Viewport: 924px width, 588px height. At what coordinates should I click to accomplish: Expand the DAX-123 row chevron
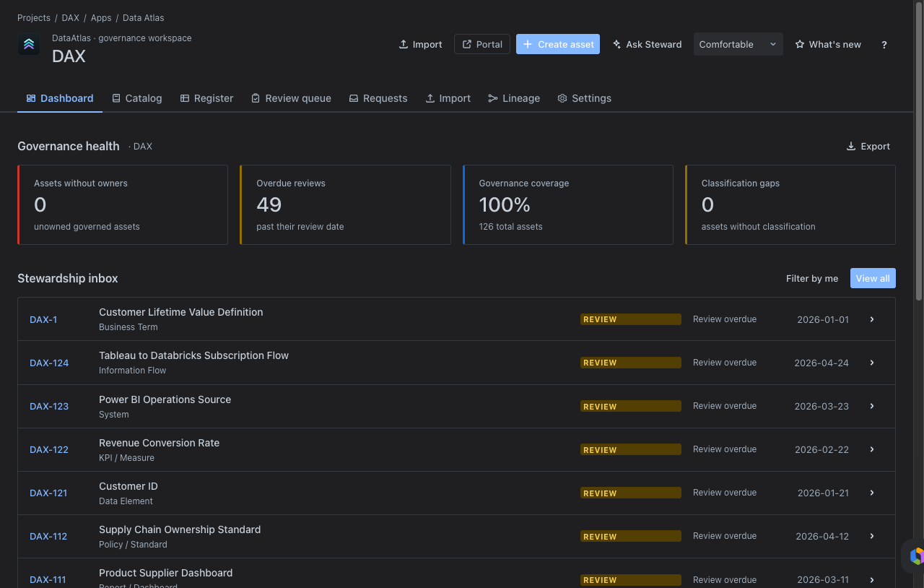872,406
